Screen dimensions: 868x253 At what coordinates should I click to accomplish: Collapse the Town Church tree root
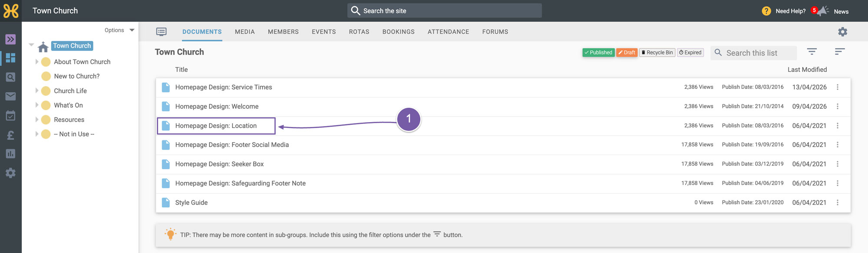coord(31,45)
